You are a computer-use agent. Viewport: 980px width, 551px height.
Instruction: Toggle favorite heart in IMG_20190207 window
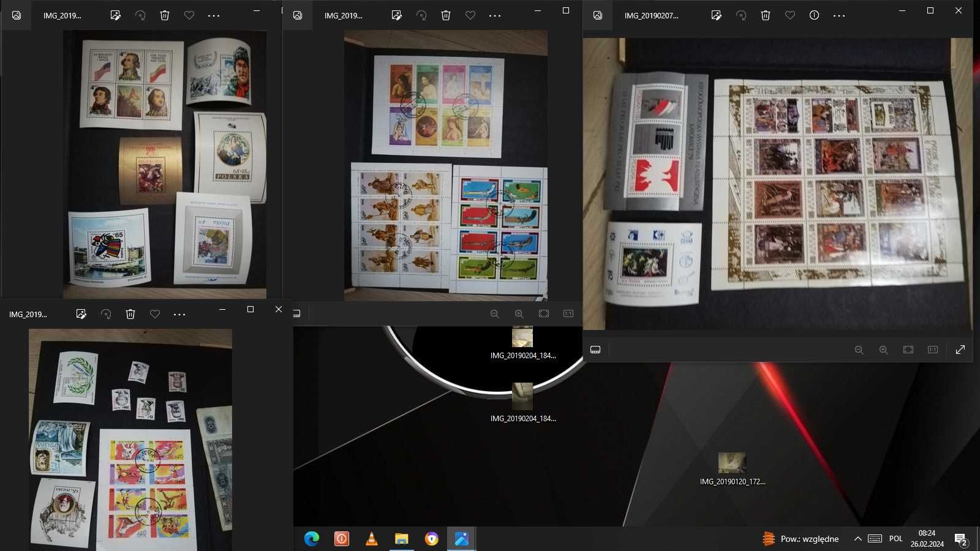(x=790, y=15)
